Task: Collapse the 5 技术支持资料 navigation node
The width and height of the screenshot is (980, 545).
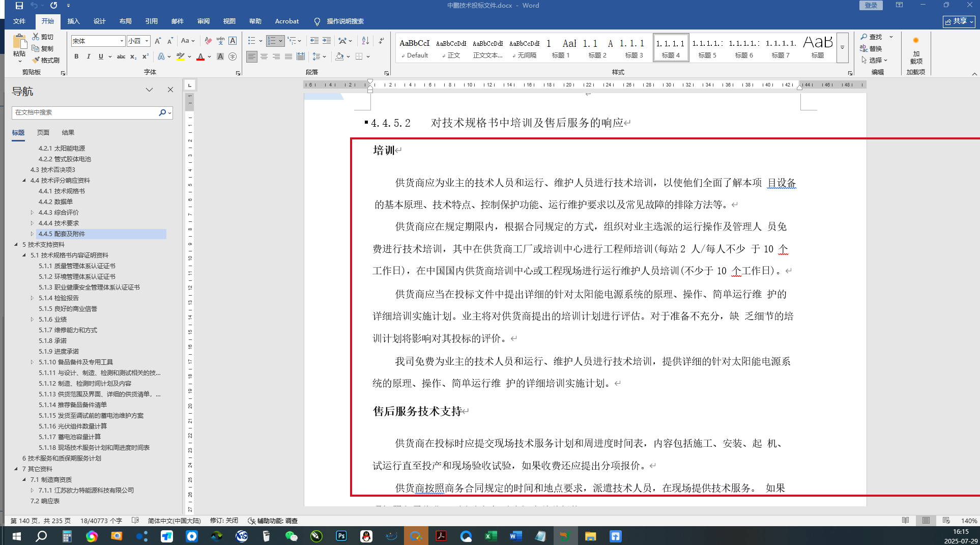Action: [16, 245]
